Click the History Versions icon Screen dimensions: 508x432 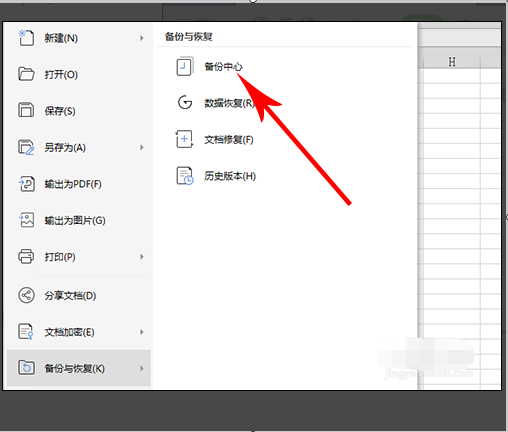click(x=184, y=176)
